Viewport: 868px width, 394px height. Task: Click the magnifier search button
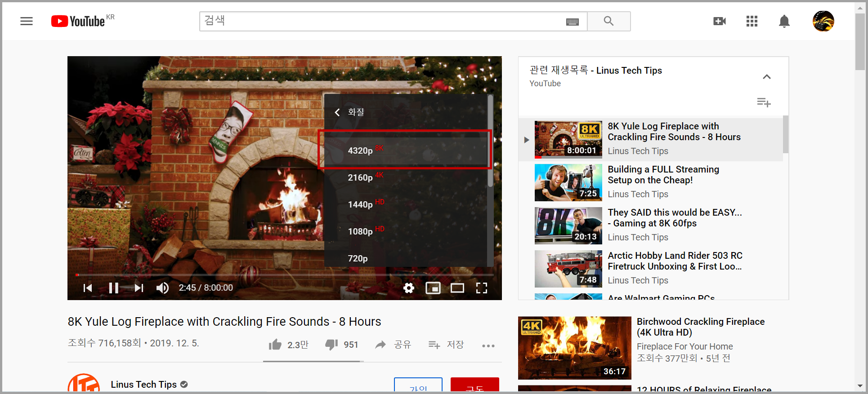608,21
